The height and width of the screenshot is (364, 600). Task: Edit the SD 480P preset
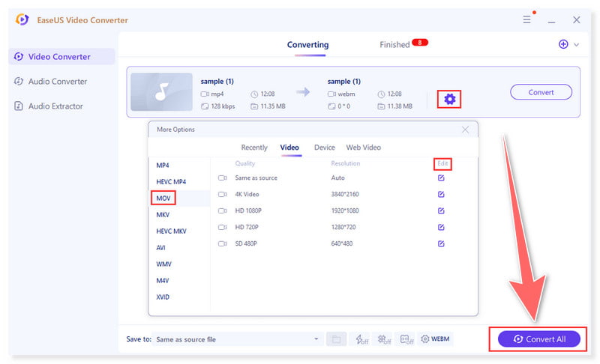point(441,243)
